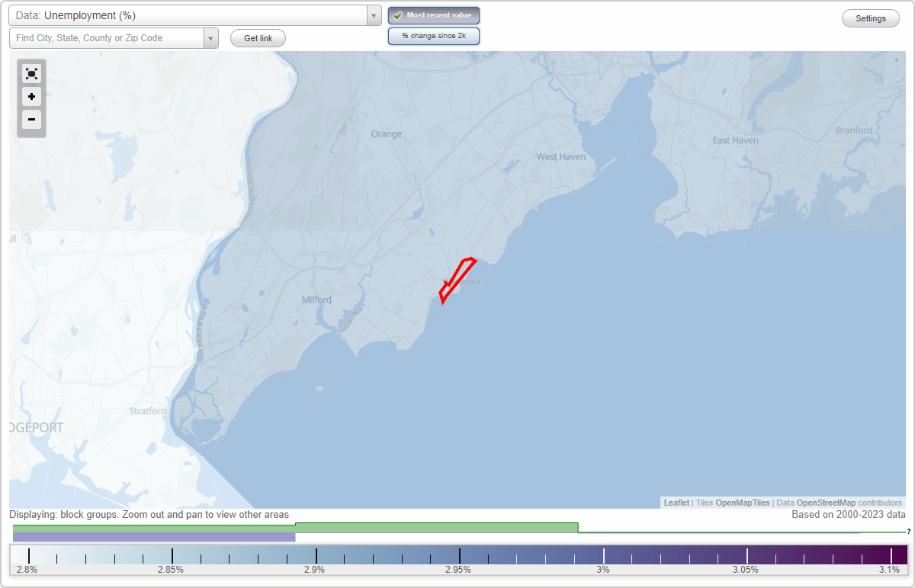Click the 2.9% mark on the color scale
This screenshot has height=588, width=915.
click(x=315, y=554)
